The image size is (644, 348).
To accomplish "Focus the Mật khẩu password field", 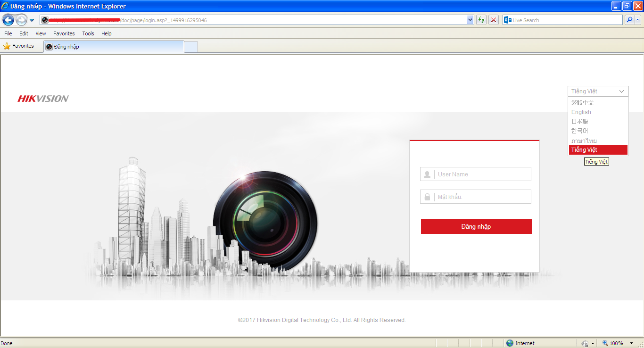I will coord(476,197).
